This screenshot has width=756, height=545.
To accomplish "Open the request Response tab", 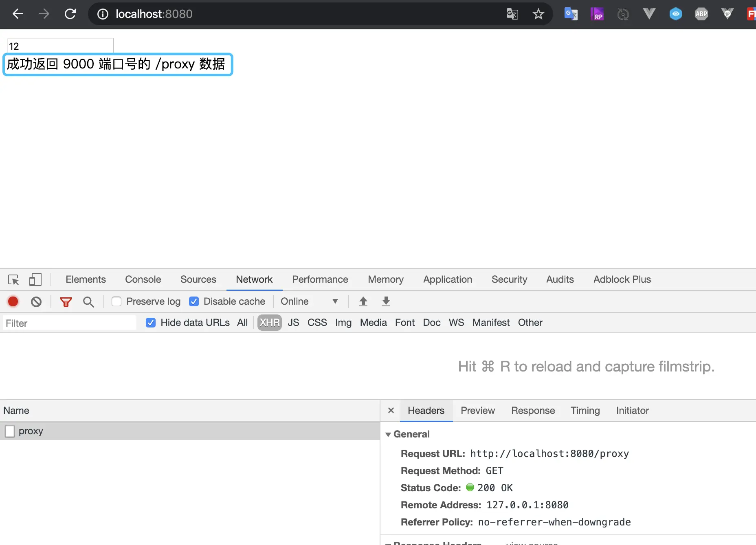I will pyautogui.click(x=533, y=411).
